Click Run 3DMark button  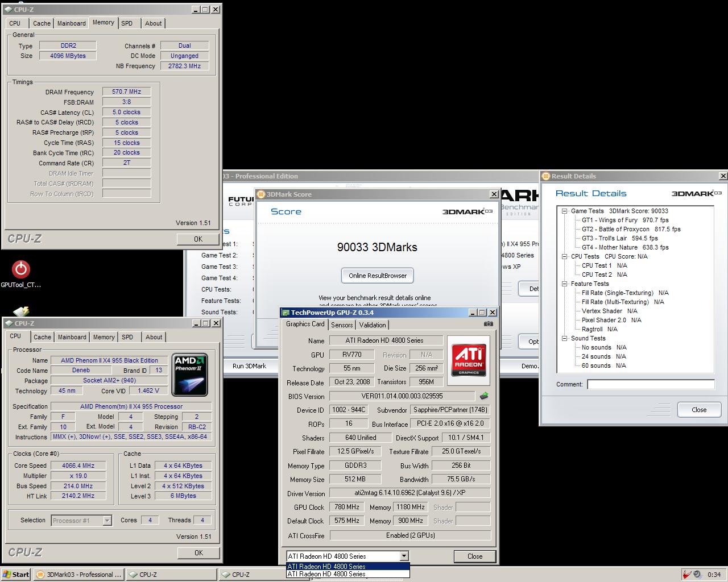coord(249,366)
